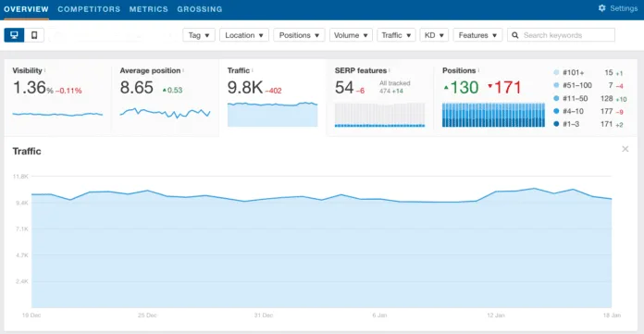Click the #101+ legend color dot
This screenshot has height=334, width=644.
(556, 73)
